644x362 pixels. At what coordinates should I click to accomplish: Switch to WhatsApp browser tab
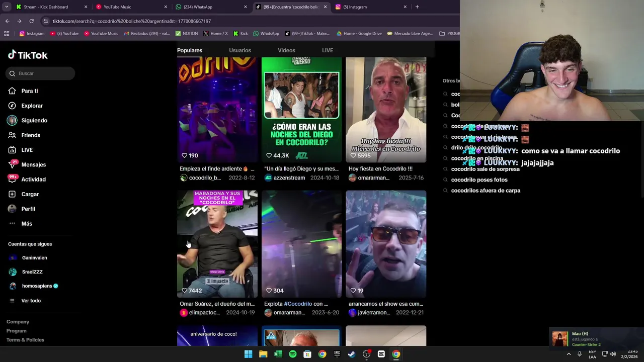(x=211, y=7)
